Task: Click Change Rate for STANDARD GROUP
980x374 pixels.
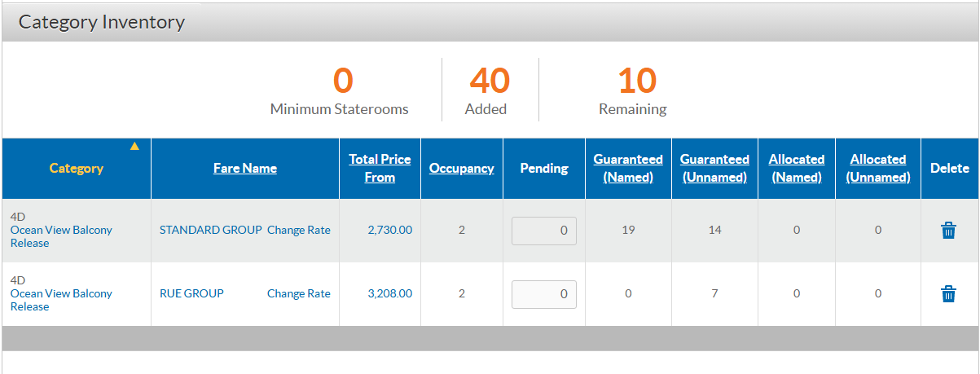Action: pos(299,231)
